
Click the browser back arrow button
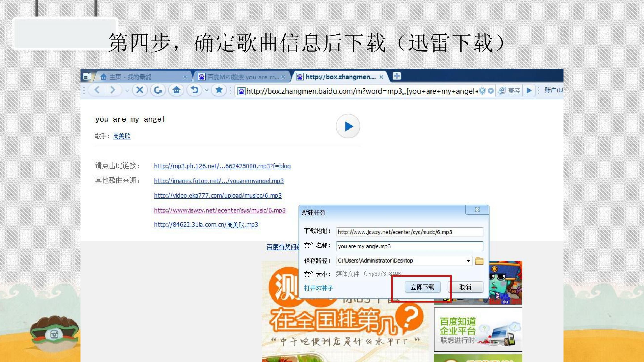pos(97,90)
